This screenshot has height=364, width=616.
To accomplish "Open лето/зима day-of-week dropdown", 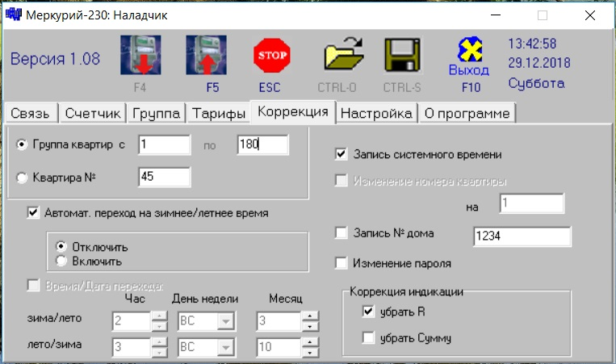I will tap(226, 348).
